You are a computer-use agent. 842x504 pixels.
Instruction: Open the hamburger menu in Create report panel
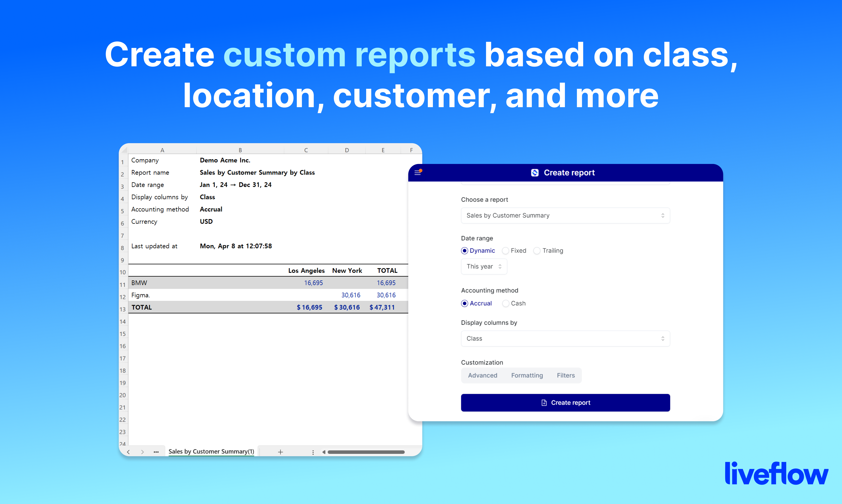tap(418, 173)
